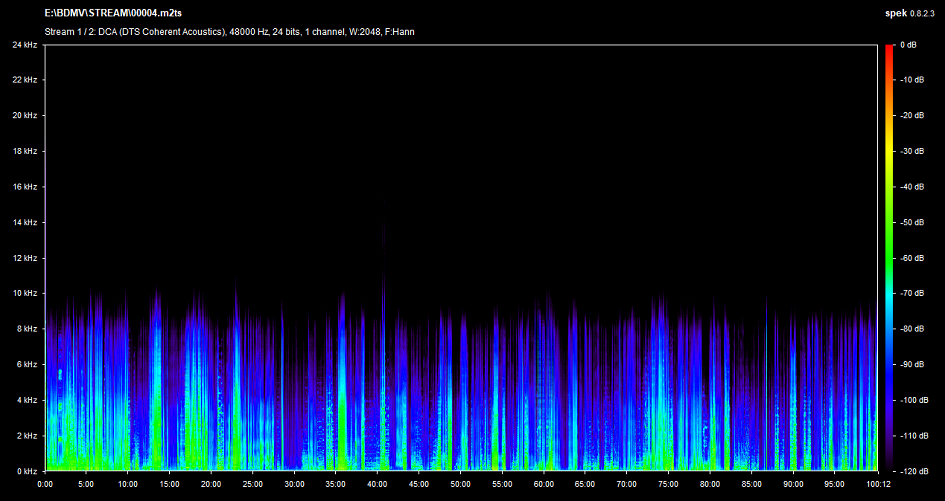This screenshot has width=945, height=501.
Task: Click the DCA stream info text line
Action: [x=230, y=32]
